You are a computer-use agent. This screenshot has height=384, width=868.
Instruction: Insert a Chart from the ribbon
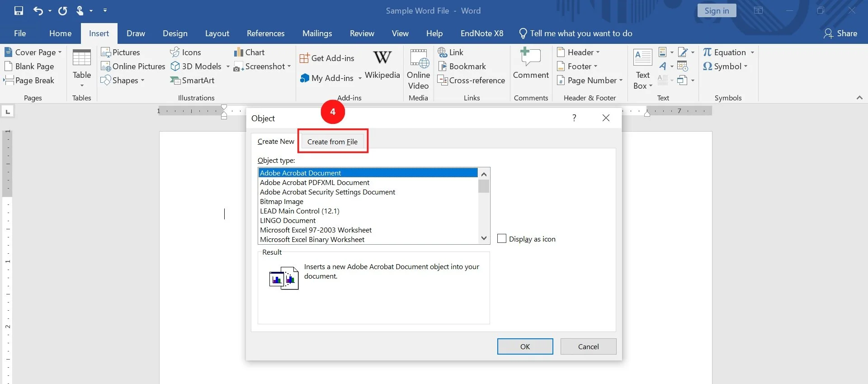tap(249, 52)
